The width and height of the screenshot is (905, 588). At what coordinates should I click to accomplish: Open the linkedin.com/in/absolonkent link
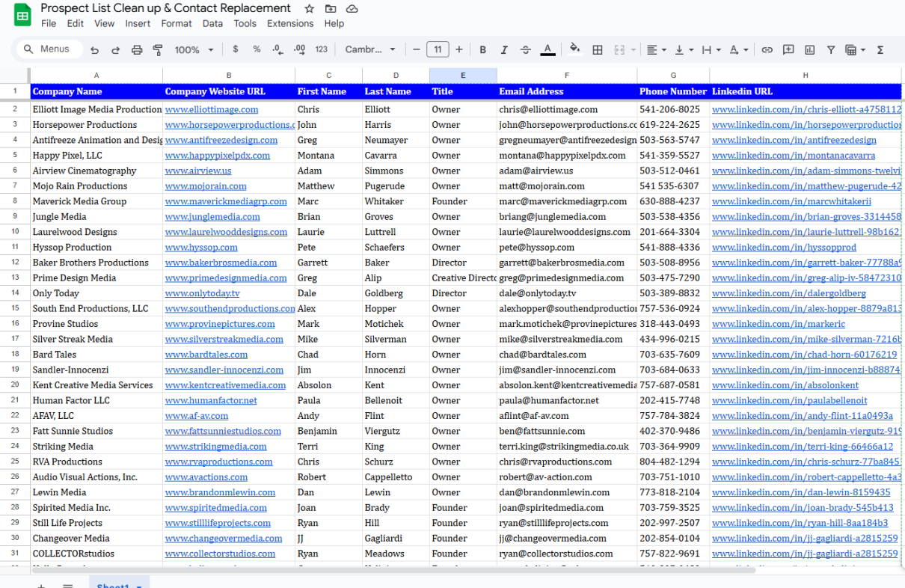coord(785,385)
